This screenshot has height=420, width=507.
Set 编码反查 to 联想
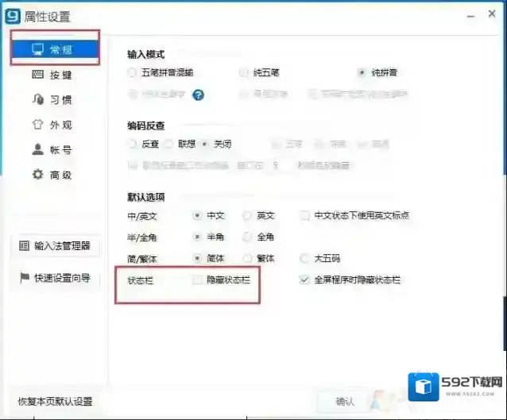[x=169, y=144]
